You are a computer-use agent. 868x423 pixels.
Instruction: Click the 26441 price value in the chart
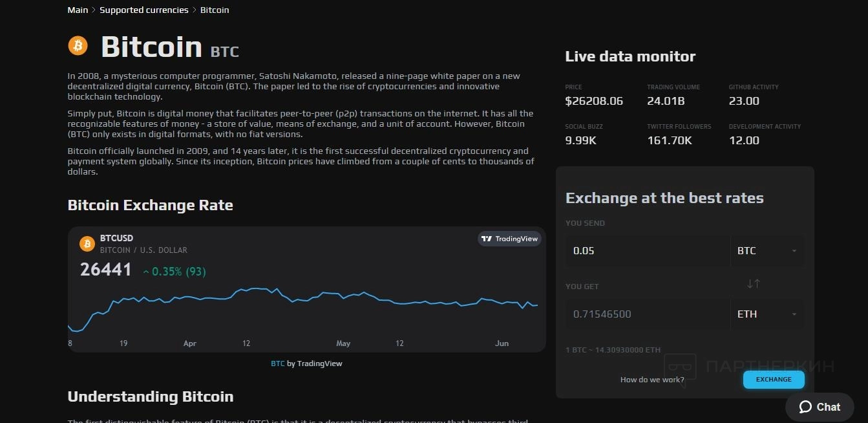106,270
